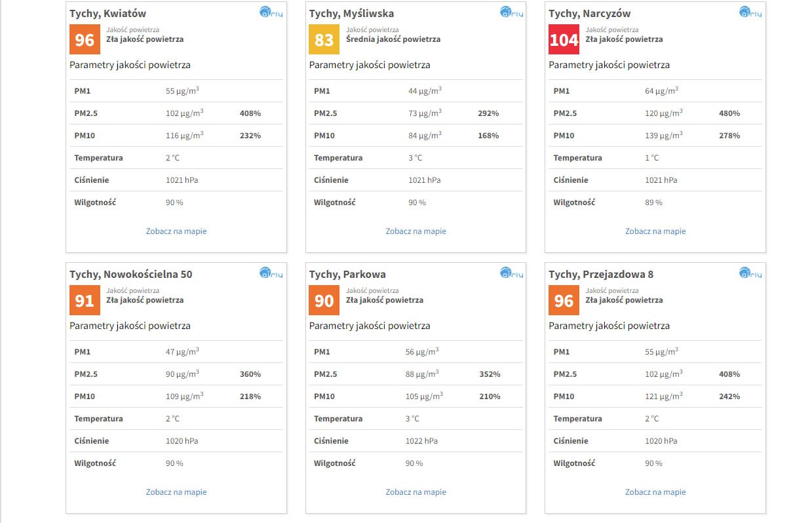Click Airly logo on Tychy, Kwiatów card

point(271,12)
